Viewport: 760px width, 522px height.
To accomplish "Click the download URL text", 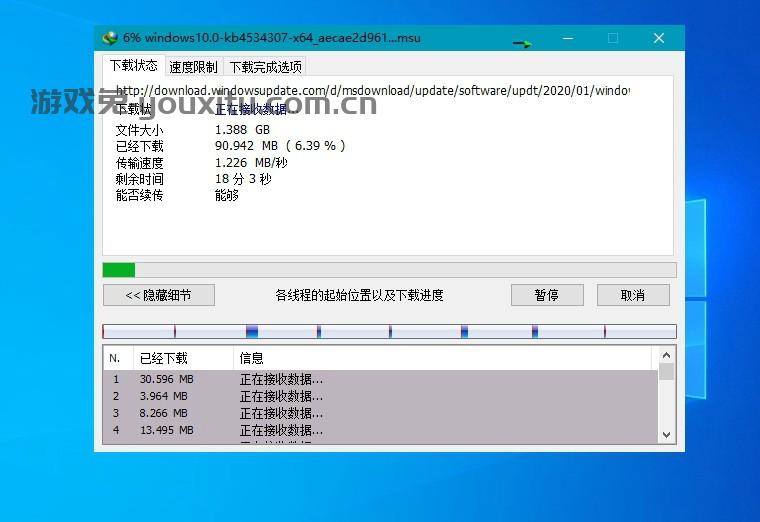I will [372, 91].
